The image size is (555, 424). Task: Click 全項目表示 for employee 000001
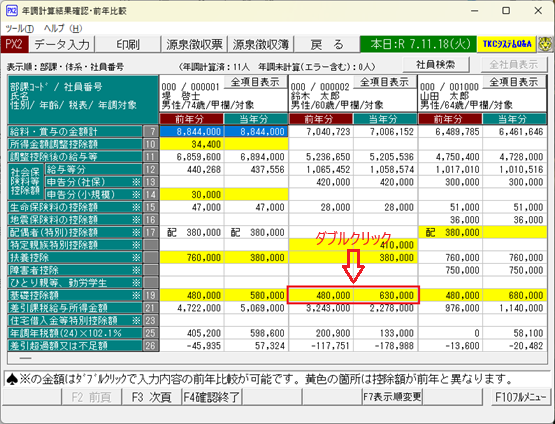coord(255,82)
